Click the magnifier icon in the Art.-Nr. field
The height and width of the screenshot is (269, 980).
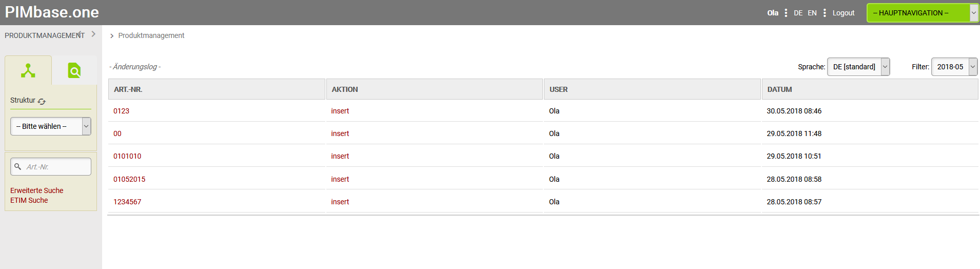pos(18,167)
